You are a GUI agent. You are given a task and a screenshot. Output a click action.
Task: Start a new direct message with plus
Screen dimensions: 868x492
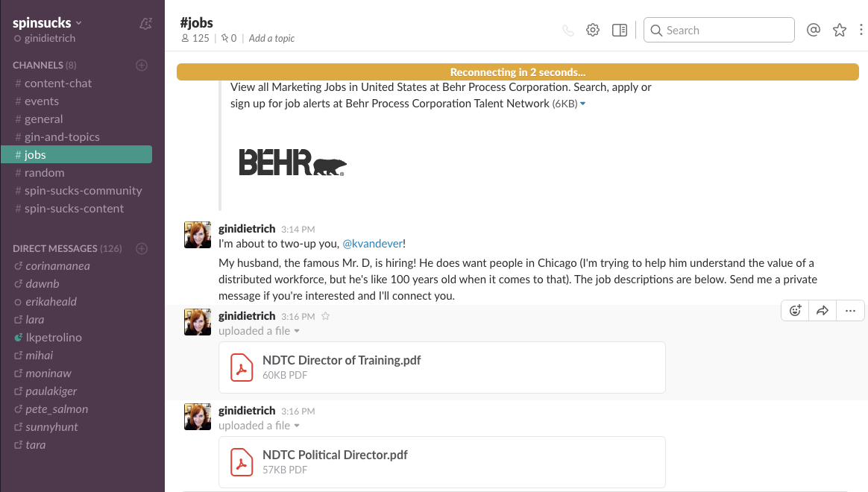point(142,248)
